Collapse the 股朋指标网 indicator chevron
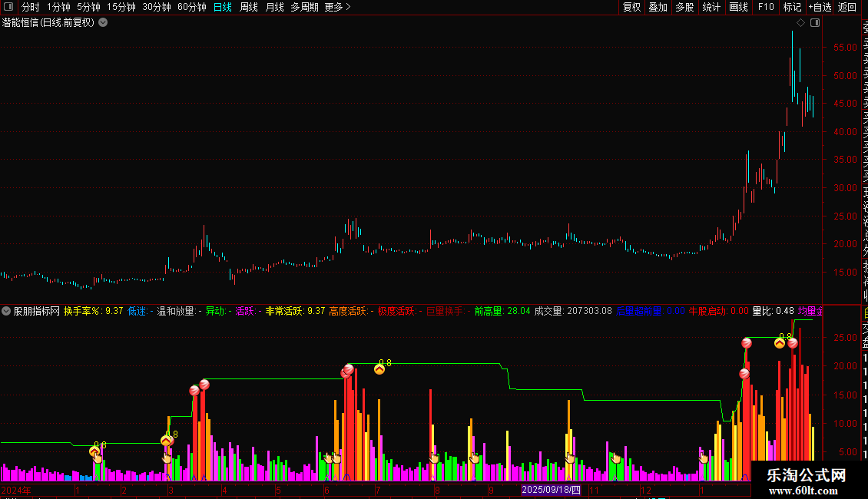The image size is (868, 499). [6, 311]
